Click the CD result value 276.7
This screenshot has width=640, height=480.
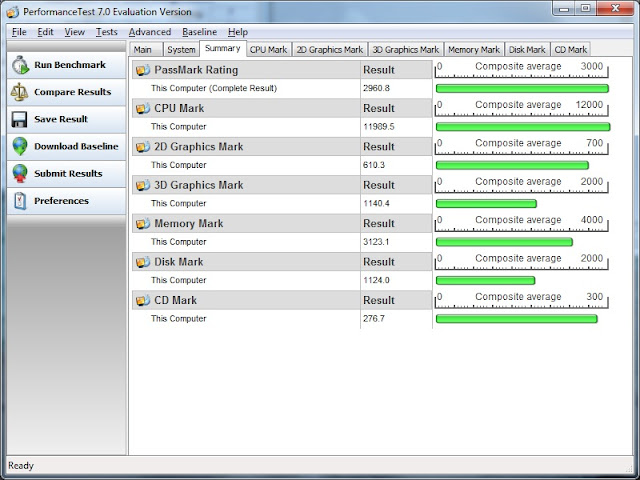click(374, 319)
